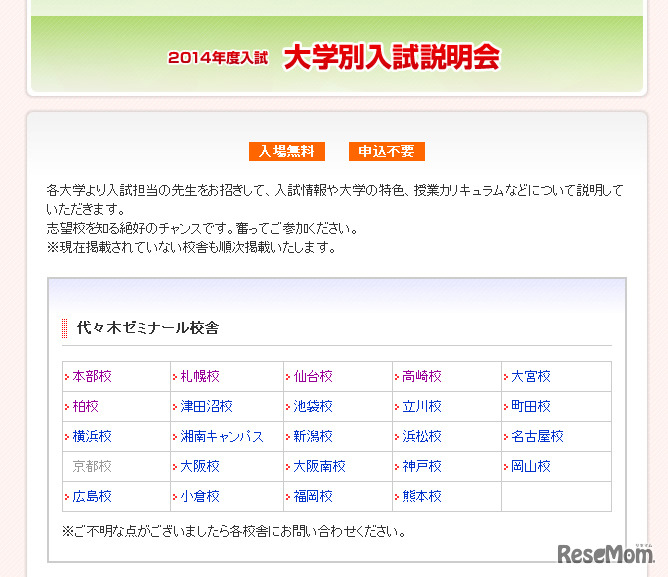Image resolution: width=668 pixels, height=577 pixels.
Task: Open the 新潟校 campus link
Action: pyautogui.click(x=313, y=436)
